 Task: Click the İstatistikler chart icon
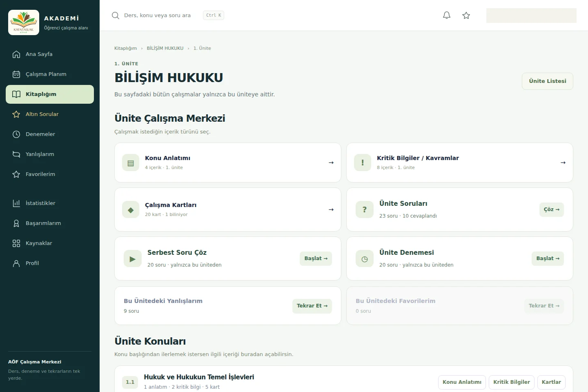click(16, 203)
